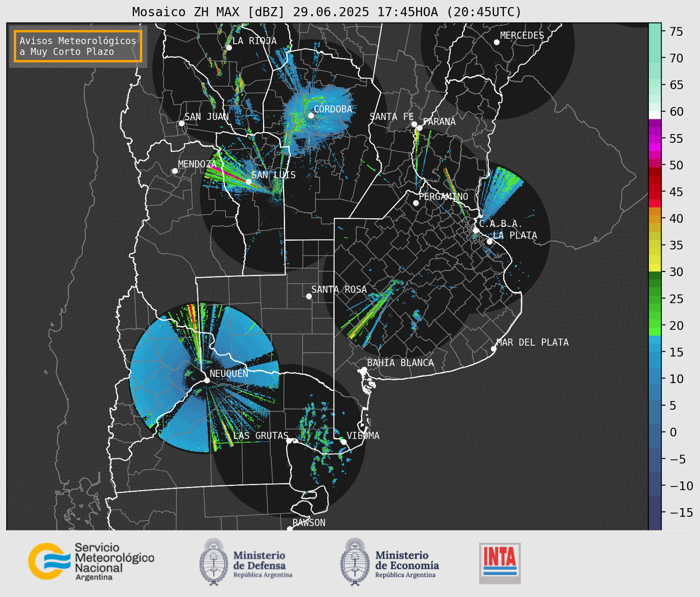Click the Pergamino city marker dot

416,203
